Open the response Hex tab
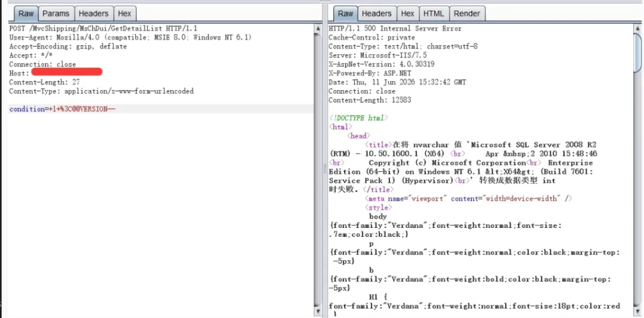This screenshot has height=318, width=644. pyautogui.click(x=408, y=14)
